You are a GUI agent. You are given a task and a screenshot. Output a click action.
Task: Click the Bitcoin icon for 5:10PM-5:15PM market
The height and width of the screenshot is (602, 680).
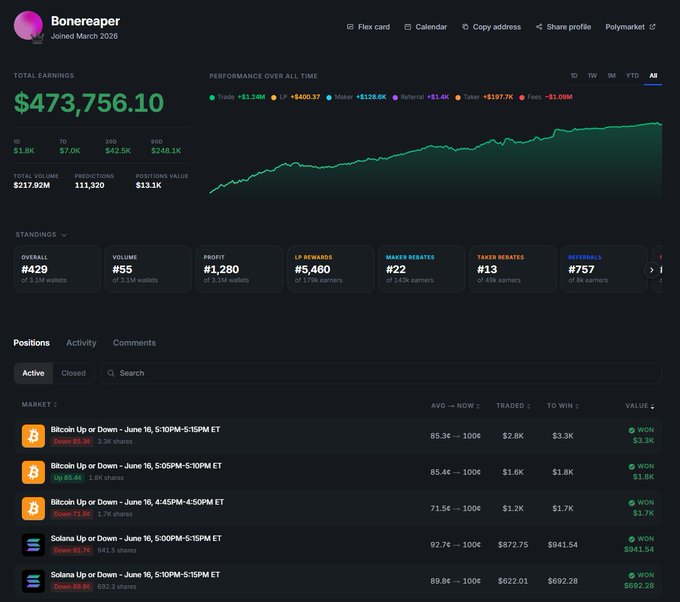pos(33,435)
